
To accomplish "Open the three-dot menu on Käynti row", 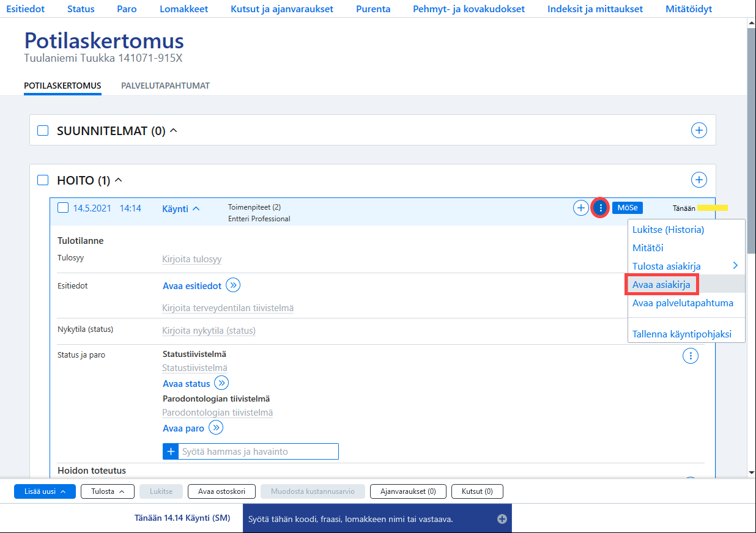I will (601, 208).
